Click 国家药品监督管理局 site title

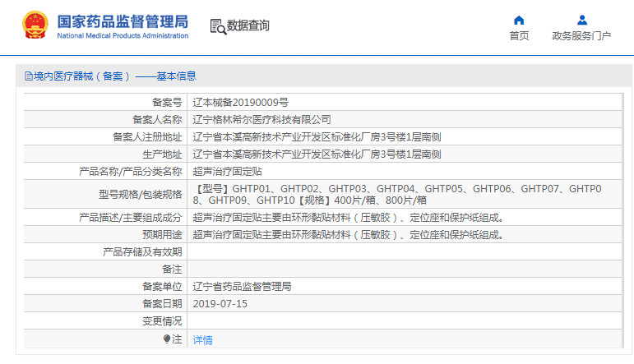click(123, 22)
